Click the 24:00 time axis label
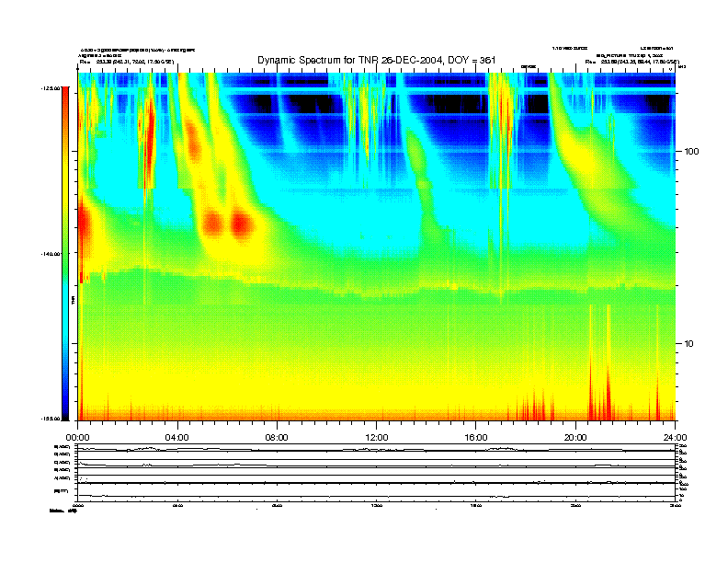The width and height of the screenshot is (728, 563). pos(675,438)
